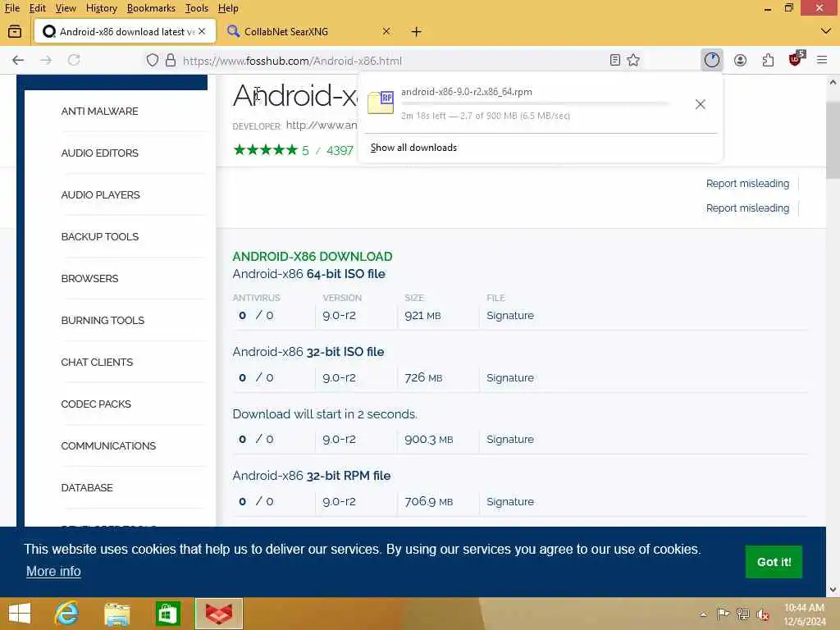Open Firefox View icon beside tabs
This screenshot has height=630, width=840.
[x=15, y=32]
